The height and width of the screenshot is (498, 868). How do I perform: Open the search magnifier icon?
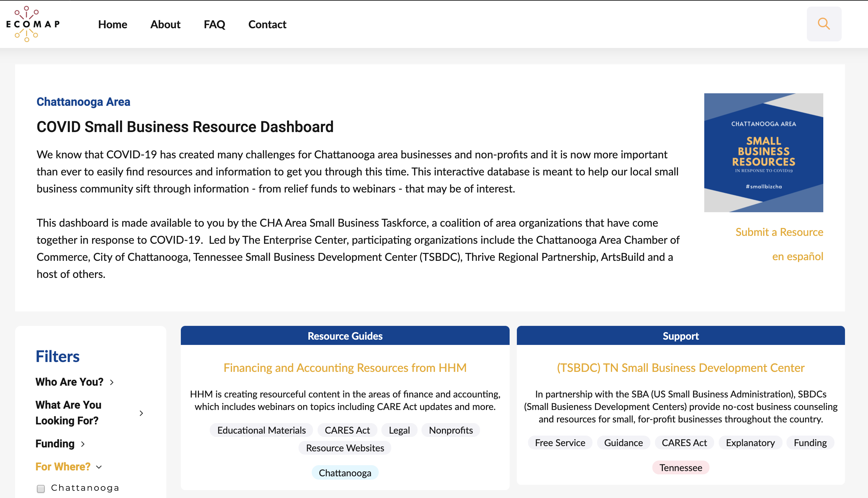click(x=824, y=24)
